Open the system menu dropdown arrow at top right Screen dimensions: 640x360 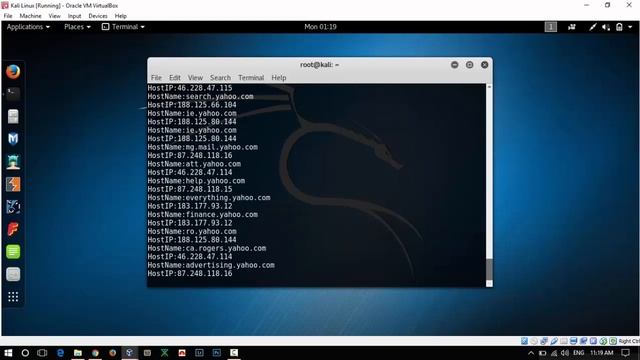[630, 27]
